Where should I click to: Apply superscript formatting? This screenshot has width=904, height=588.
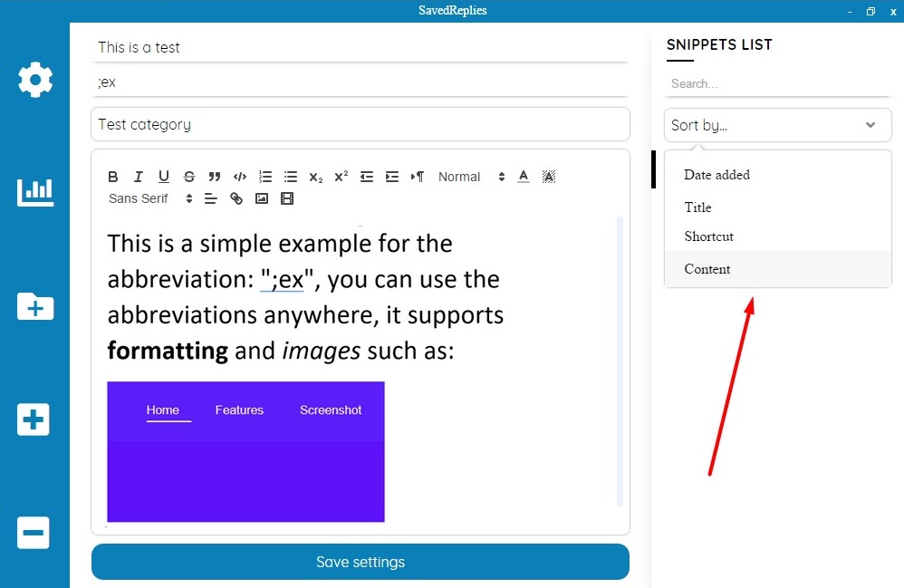click(x=341, y=177)
